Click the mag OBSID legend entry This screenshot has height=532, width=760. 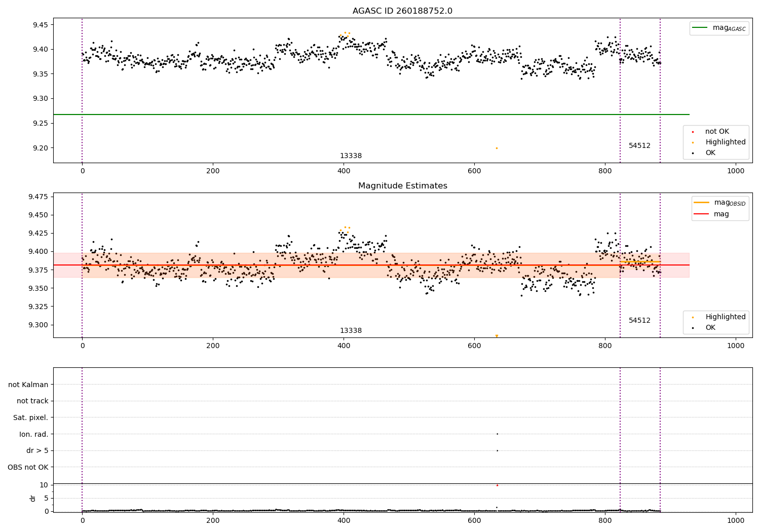click(x=720, y=203)
